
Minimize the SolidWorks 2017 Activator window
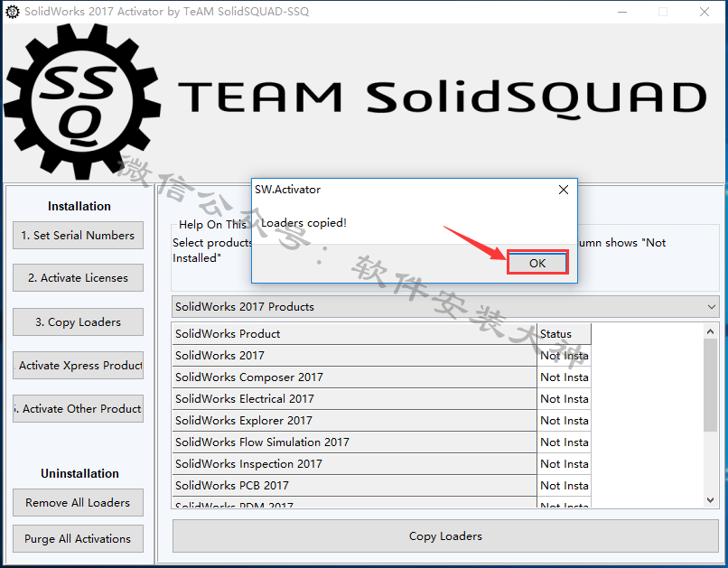[x=622, y=12]
